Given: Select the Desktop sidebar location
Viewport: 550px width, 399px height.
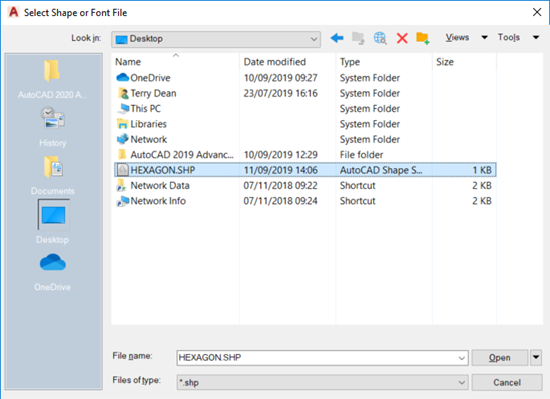Looking at the screenshot, I should click(x=54, y=222).
